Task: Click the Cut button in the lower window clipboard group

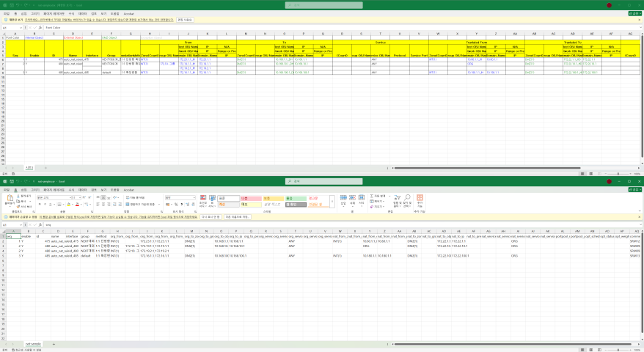Action: pos(23,197)
